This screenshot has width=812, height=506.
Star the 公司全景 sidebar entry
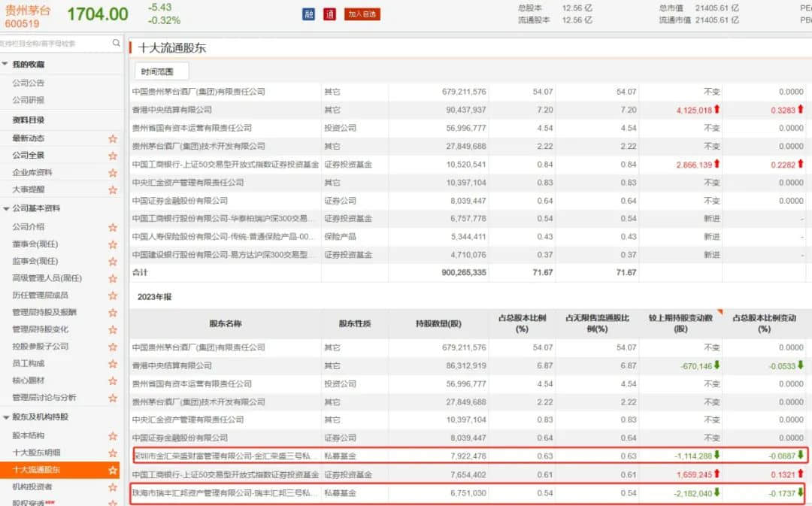[113, 156]
